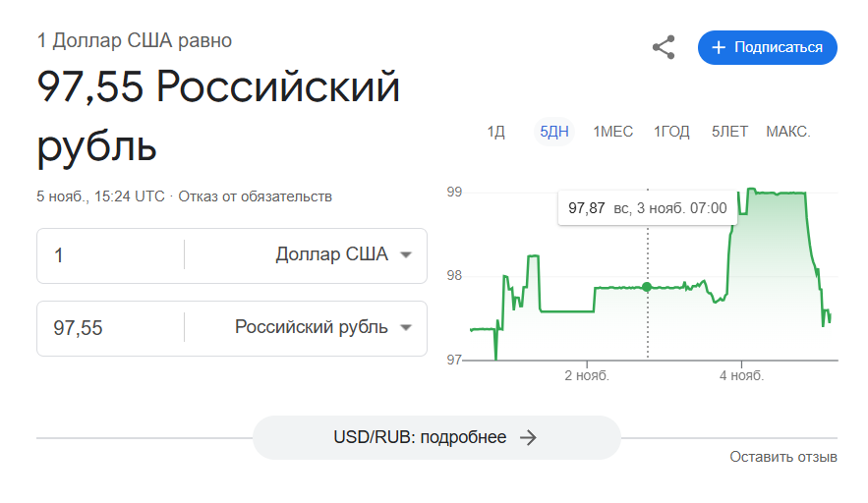Open the USD/RUB: подробнее link
The height and width of the screenshot is (503, 868).
coord(436,438)
